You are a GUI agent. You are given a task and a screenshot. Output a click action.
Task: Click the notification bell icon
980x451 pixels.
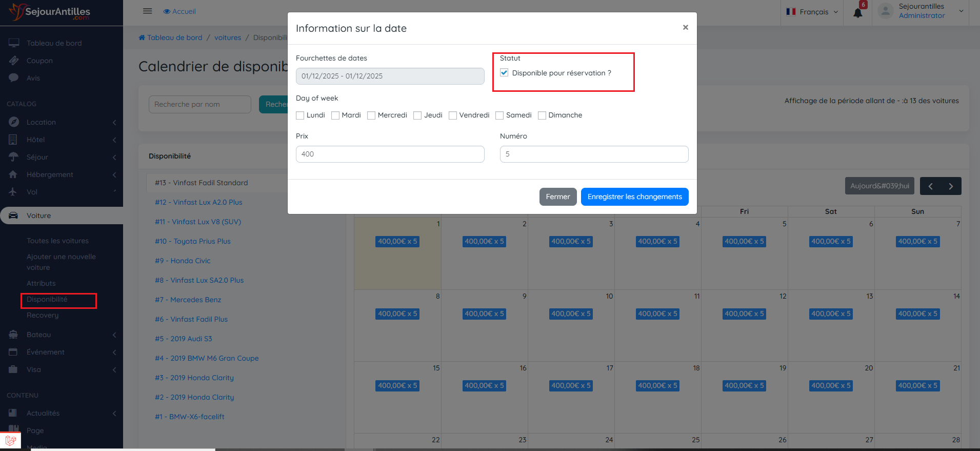click(857, 13)
